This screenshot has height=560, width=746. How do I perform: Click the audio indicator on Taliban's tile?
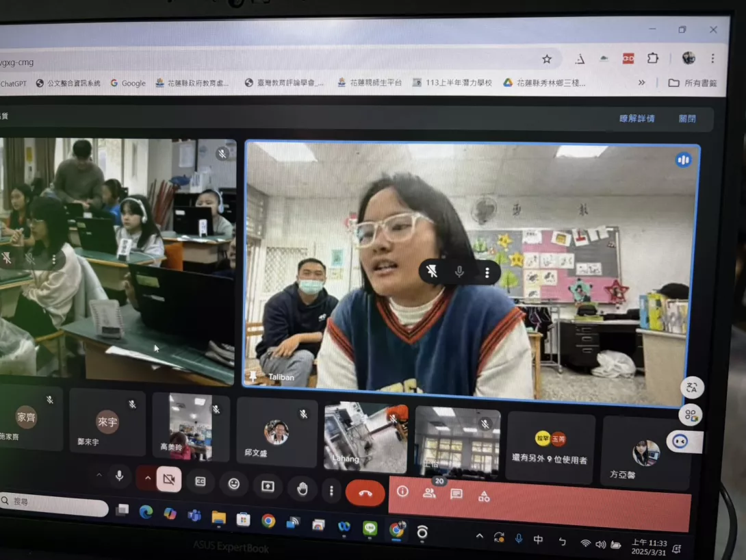pyautogui.click(x=683, y=160)
